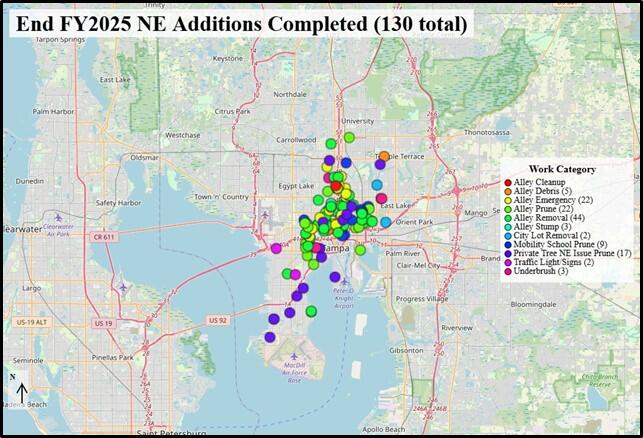This screenshot has width=643, height=438.
Task: Click the yellow Alley Emergency legend dot
Action: pyautogui.click(x=508, y=201)
